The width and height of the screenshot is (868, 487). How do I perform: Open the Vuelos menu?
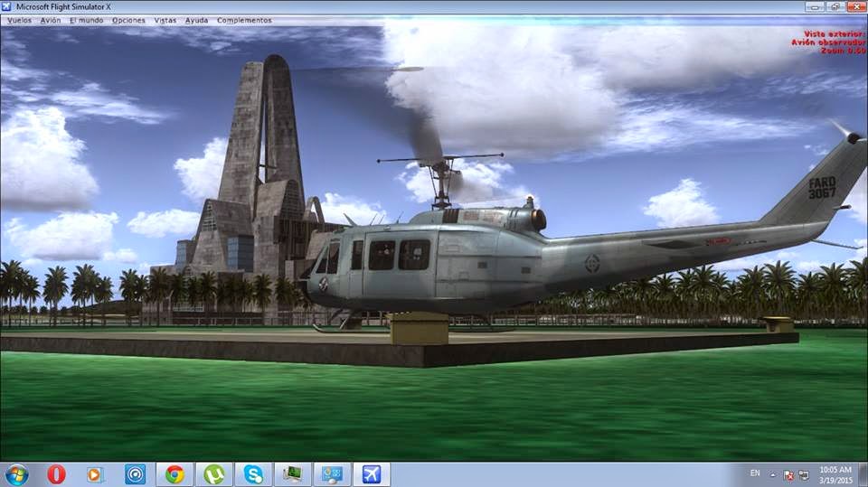[19, 20]
